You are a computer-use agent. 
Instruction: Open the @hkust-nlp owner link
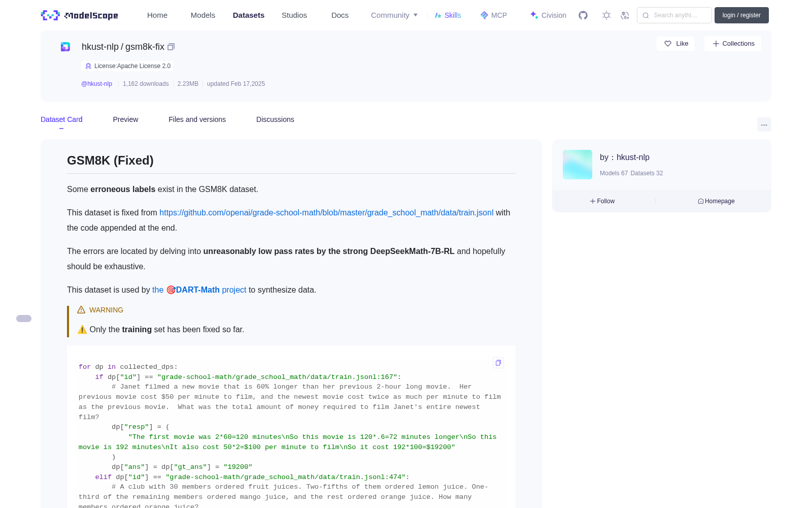(x=96, y=84)
